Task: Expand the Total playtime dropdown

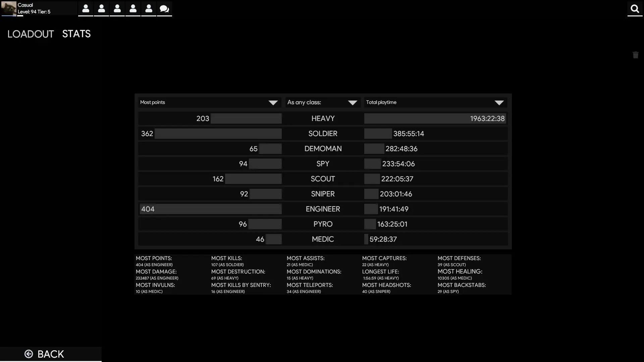Action: tap(435, 103)
